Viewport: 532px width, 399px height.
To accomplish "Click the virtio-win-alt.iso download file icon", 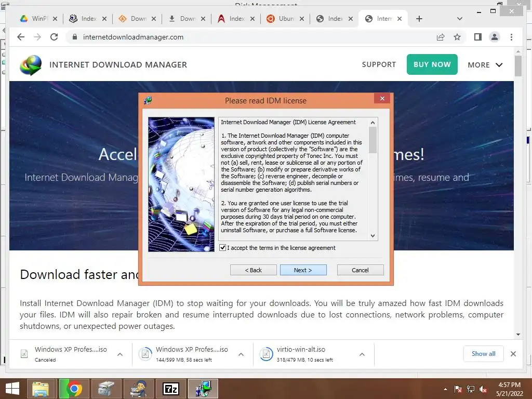I will tap(267, 354).
